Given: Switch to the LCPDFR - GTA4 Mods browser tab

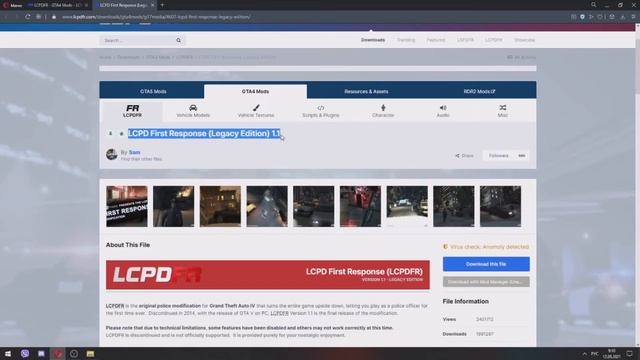Looking at the screenshot, I should (57, 5).
